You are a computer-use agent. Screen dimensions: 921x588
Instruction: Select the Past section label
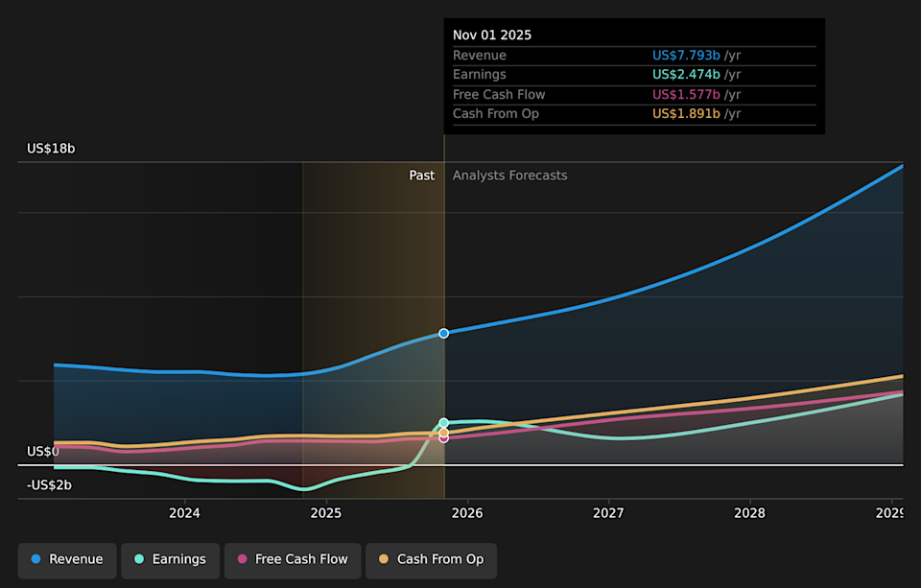click(x=421, y=176)
